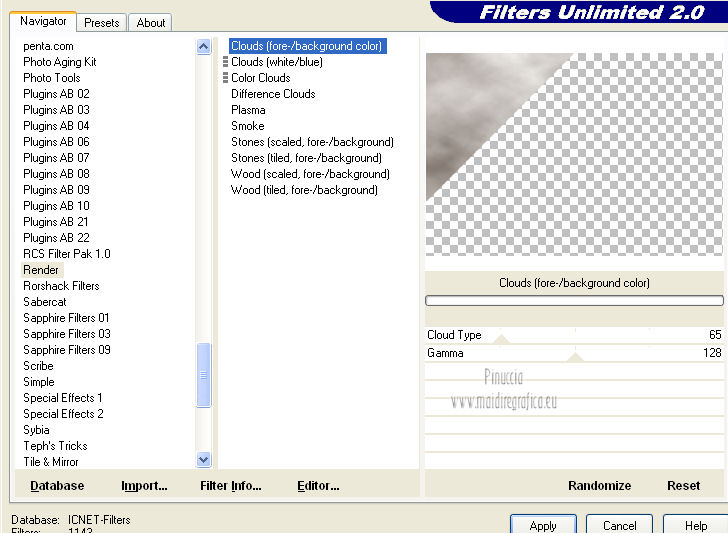Select Special Effects 2 category

(63, 414)
